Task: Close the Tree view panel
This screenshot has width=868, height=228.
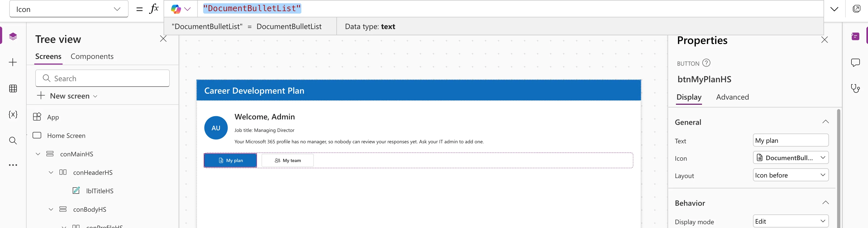Action: coord(163,39)
